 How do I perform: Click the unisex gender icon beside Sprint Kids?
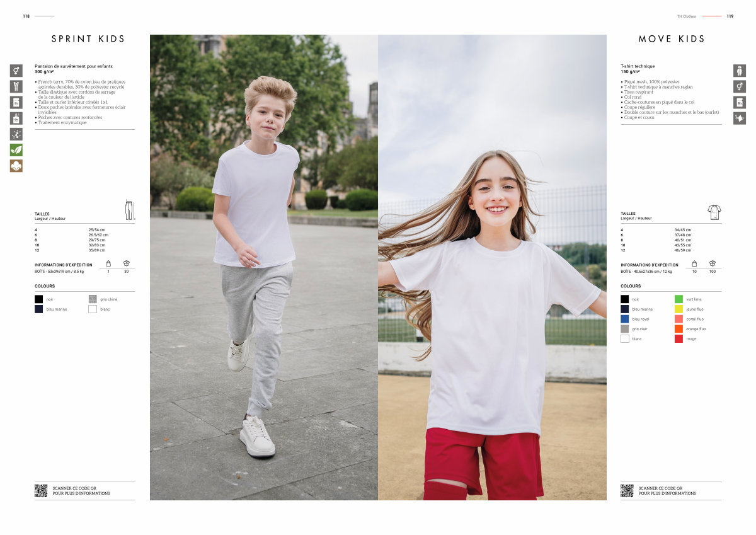tap(16, 70)
